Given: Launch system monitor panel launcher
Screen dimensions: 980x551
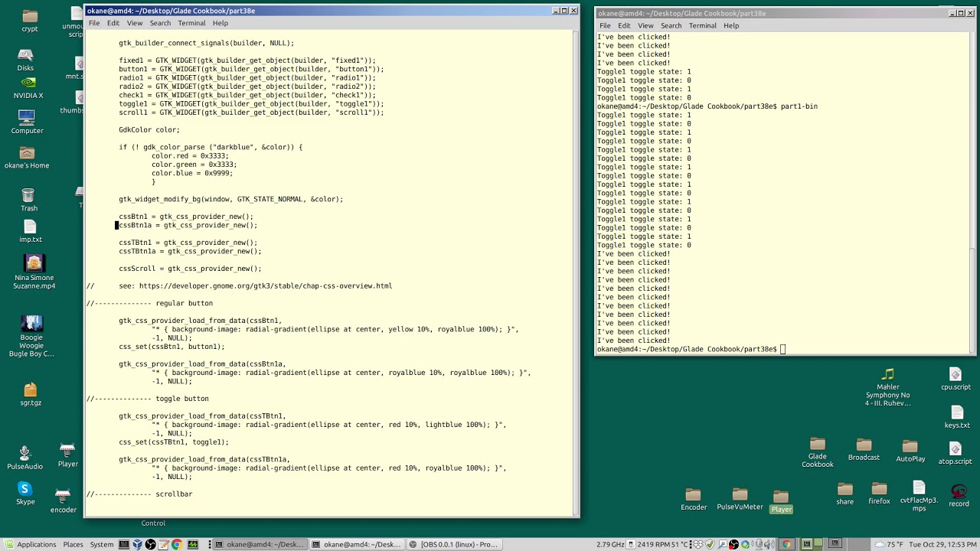Looking at the screenshot, I should [193, 544].
